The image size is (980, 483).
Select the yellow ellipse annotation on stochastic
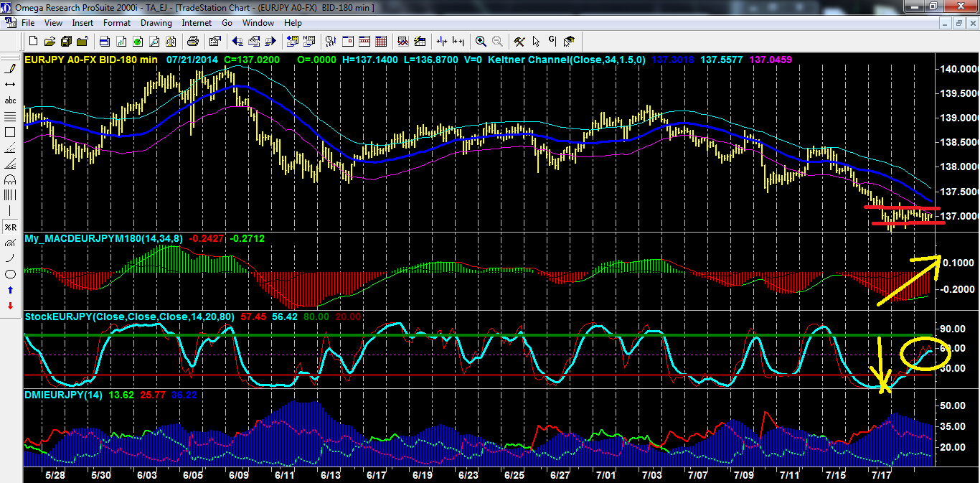click(925, 353)
